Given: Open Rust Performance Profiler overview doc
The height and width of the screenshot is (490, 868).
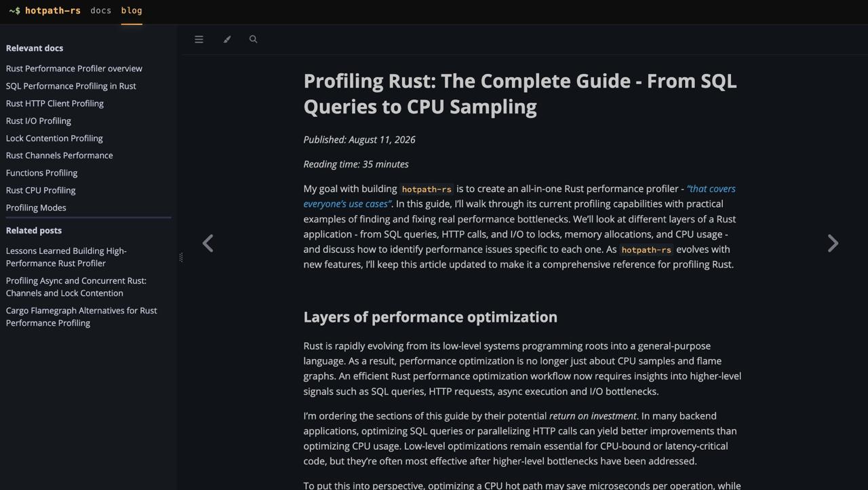Looking at the screenshot, I should [x=74, y=69].
